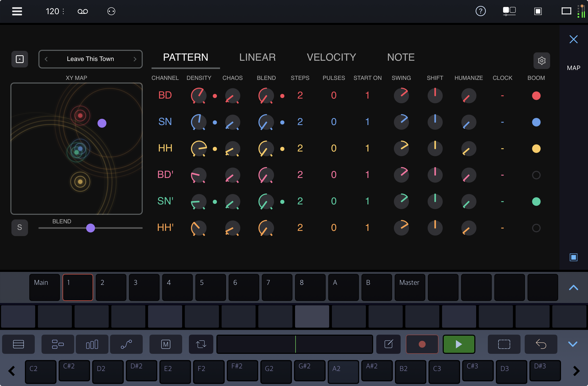This screenshot has width=588, height=386.
Task: Toggle BOOM on the BD' channel
Action: click(536, 175)
